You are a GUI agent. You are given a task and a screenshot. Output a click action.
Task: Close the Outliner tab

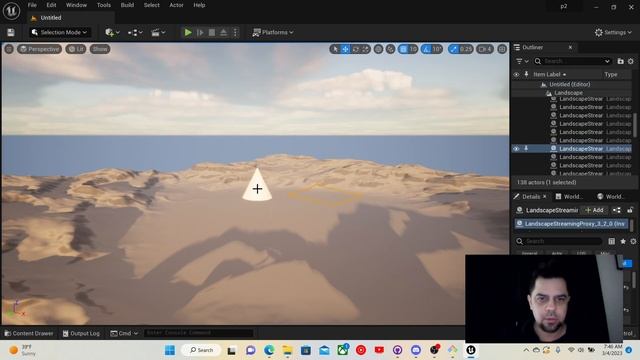click(570, 47)
